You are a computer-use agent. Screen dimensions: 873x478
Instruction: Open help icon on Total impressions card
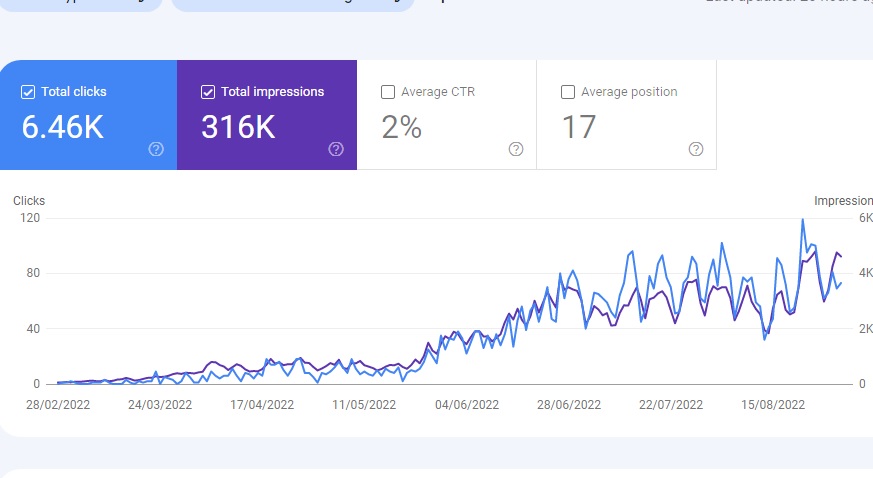336,149
